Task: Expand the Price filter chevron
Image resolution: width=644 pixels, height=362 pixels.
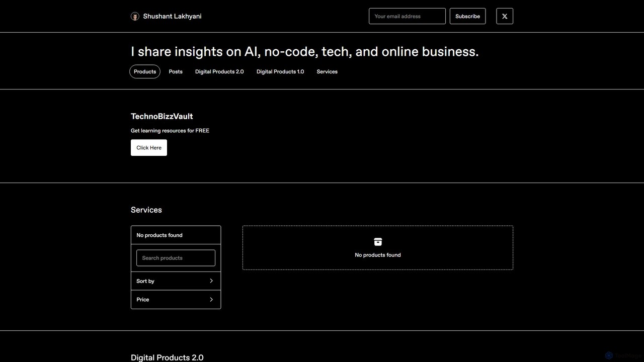Action: pyautogui.click(x=211, y=300)
